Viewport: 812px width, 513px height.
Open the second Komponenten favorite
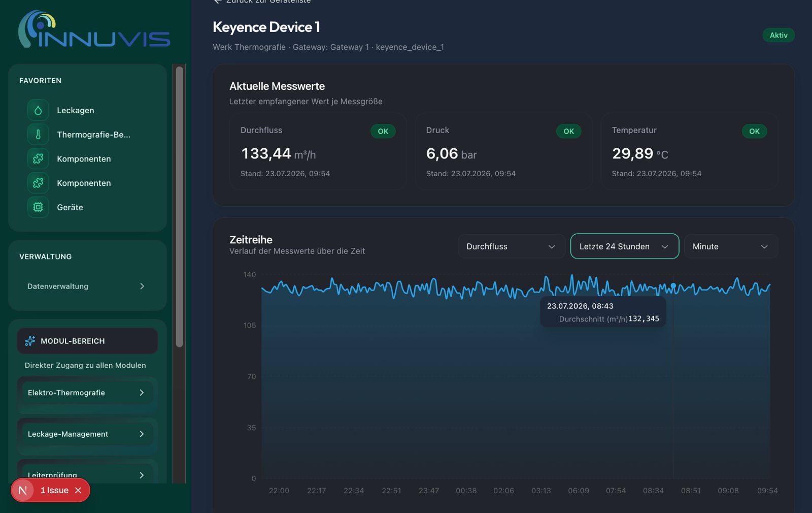[87, 183]
